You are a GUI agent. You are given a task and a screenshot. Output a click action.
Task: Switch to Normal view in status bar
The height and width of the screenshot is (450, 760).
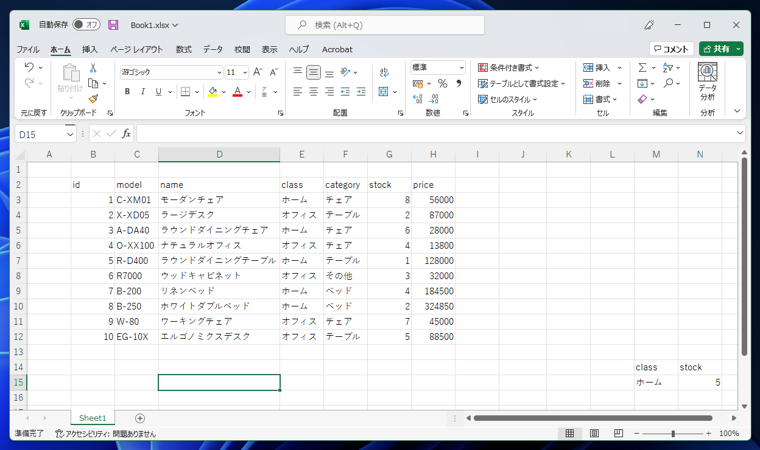[x=570, y=433]
